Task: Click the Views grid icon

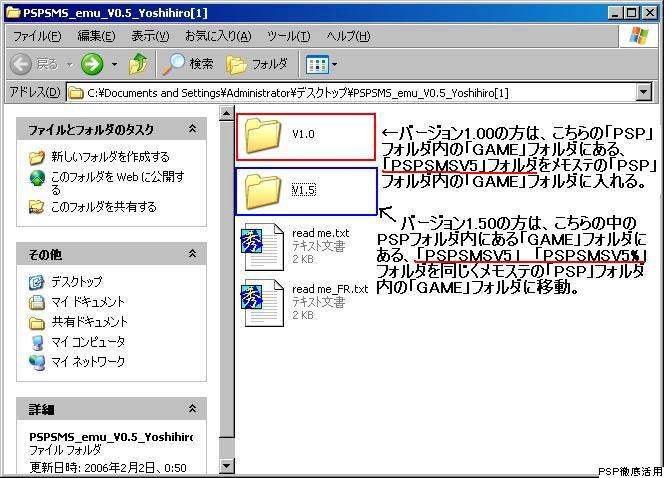Action: click(x=317, y=64)
